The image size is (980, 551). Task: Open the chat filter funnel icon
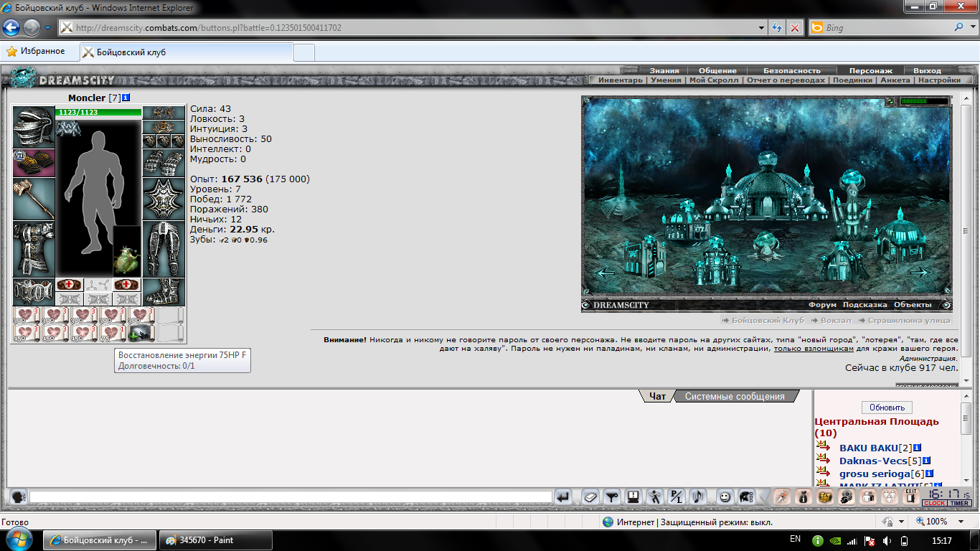pos(611,496)
